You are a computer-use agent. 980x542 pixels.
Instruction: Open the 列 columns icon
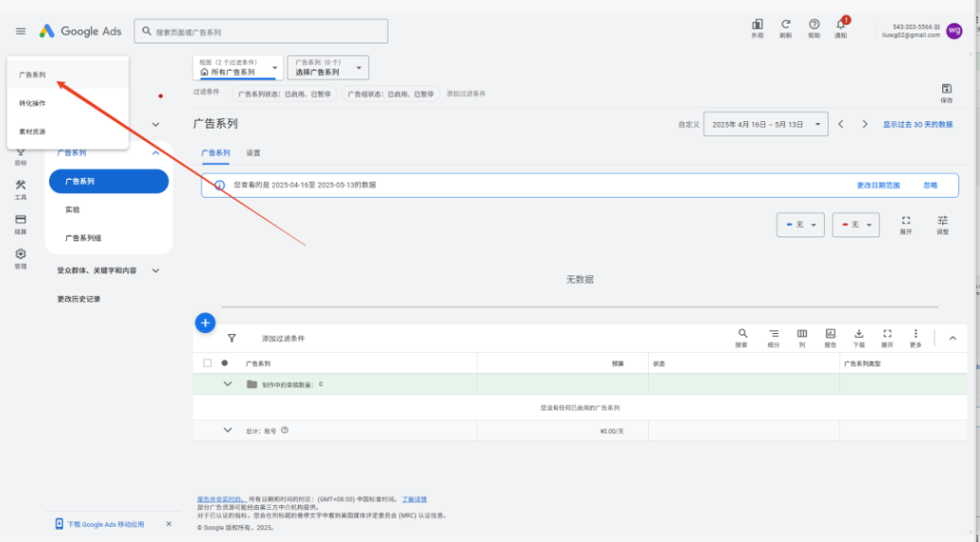pyautogui.click(x=802, y=338)
